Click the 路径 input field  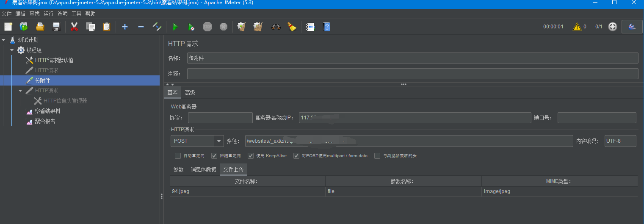(409, 141)
